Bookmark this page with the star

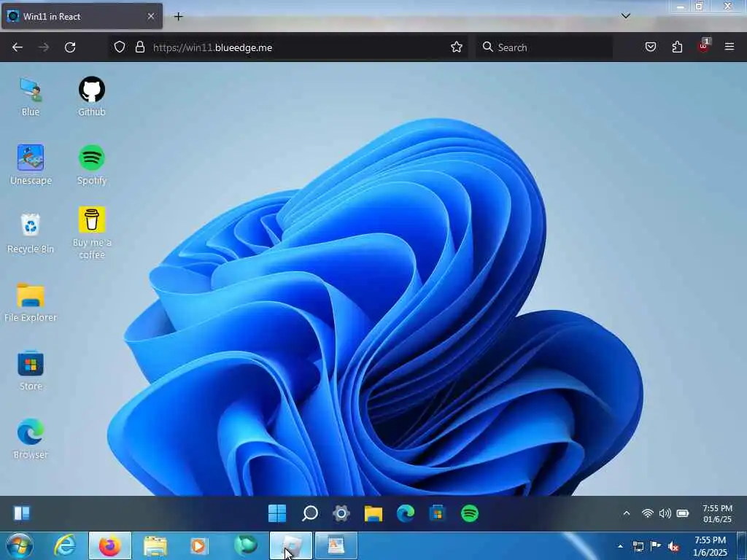[x=457, y=47]
